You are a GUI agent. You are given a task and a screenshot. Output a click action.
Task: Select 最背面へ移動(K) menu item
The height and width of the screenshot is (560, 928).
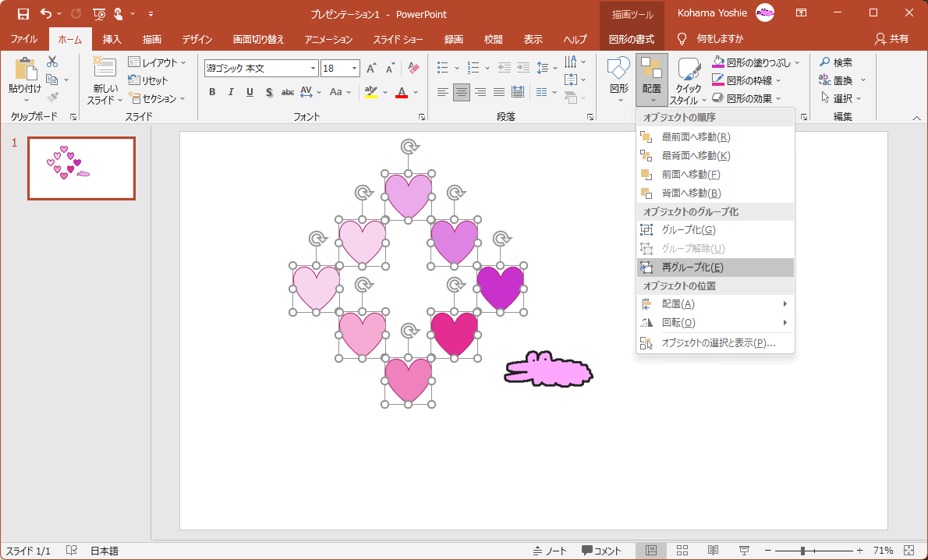point(715,156)
